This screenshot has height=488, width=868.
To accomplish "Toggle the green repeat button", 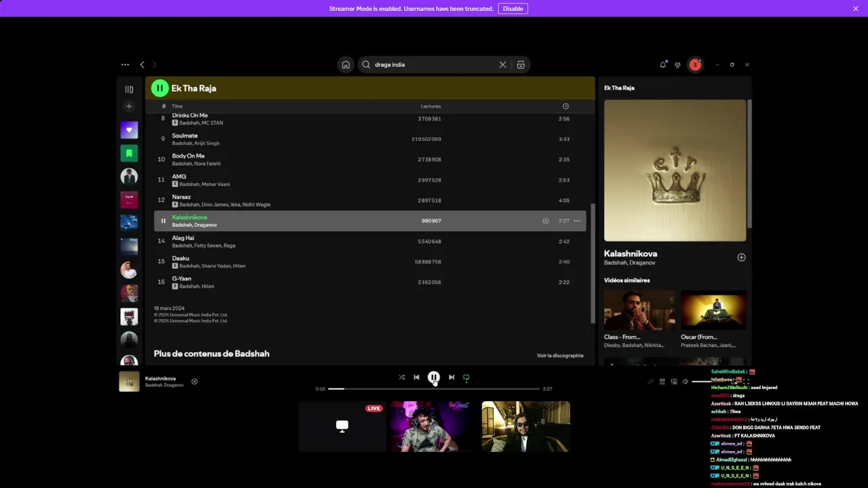I will (x=466, y=378).
